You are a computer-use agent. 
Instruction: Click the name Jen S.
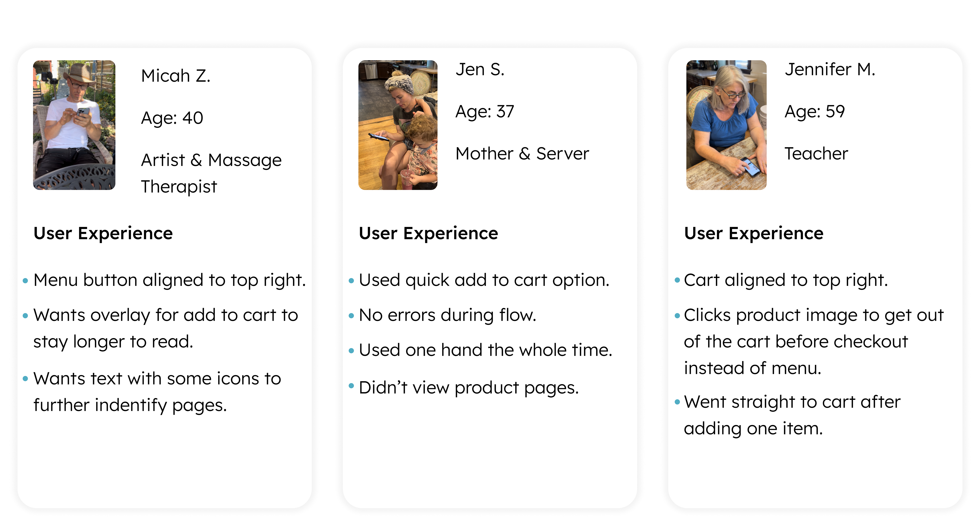pos(480,70)
